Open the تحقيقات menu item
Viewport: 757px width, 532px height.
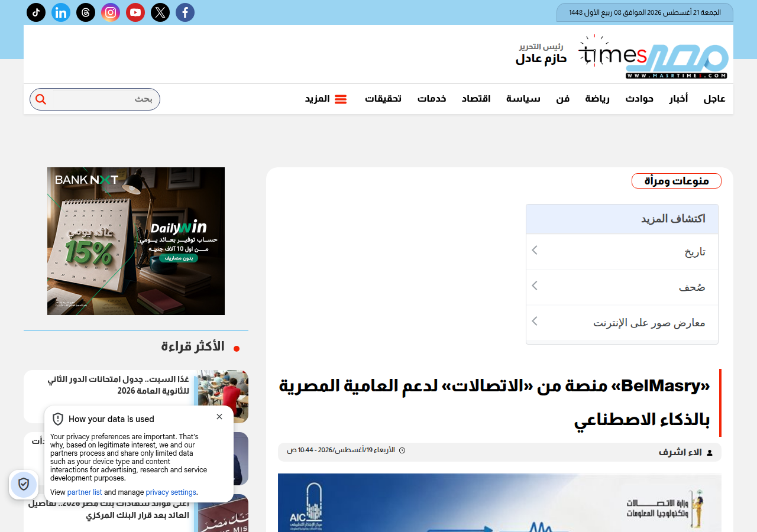pos(383,99)
